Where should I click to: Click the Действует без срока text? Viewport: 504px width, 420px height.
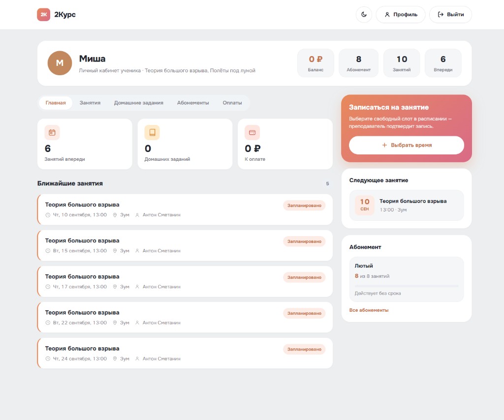(378, 293)
